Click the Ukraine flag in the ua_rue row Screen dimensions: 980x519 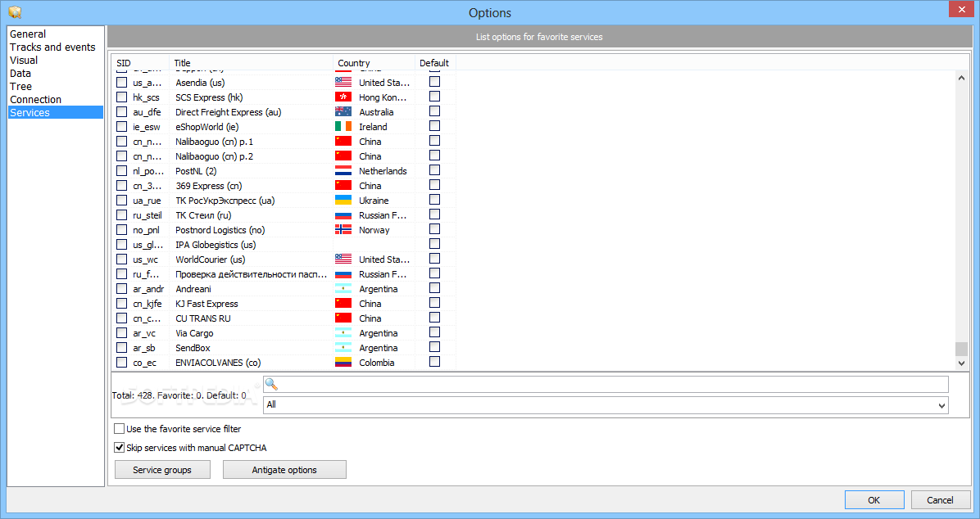[x=343, y=201]
